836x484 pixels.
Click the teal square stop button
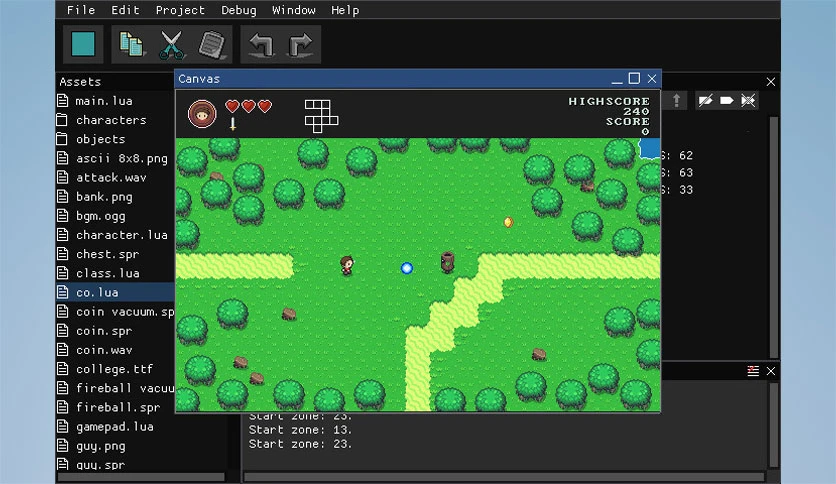[x=83, y=44]
